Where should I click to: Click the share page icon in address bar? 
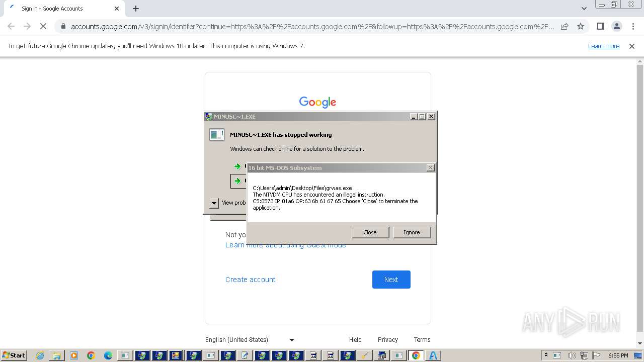click(x=565, y=26)
